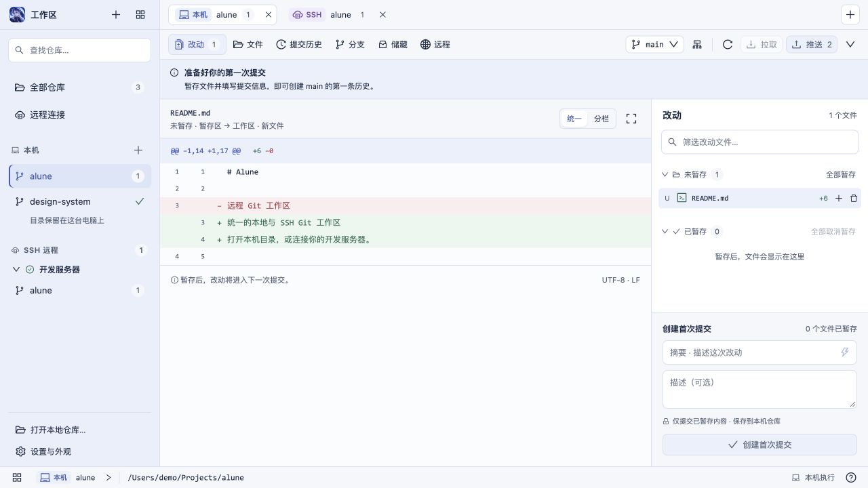
Task: Collapse the 未暂存 unstaged section
Action: pyautogui.click(x=665, y=175)
